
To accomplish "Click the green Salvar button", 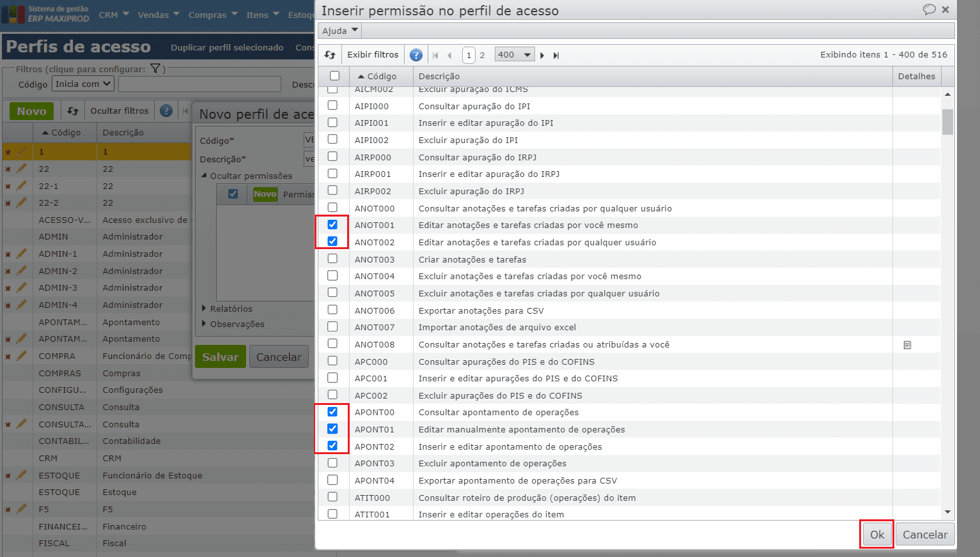I will click(220, 357).
